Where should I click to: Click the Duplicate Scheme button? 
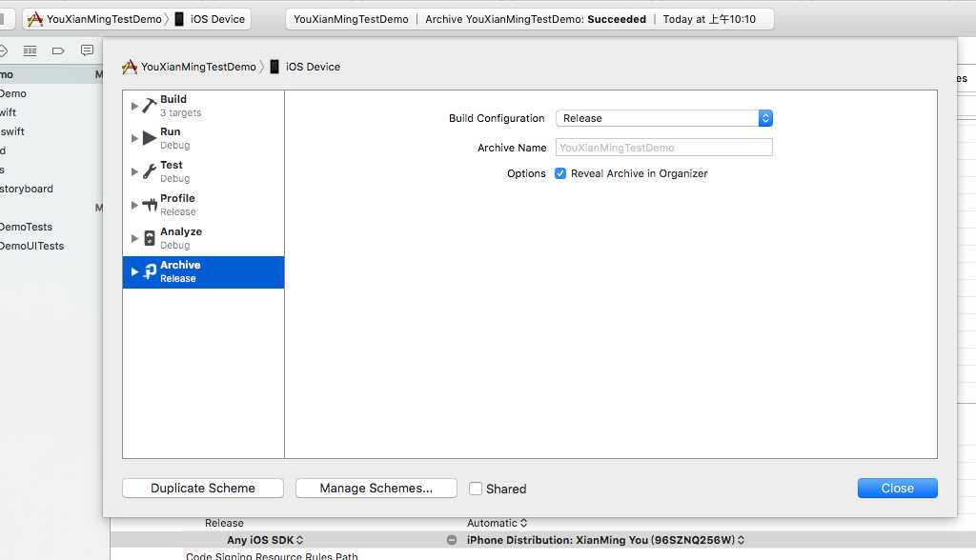[x=203, y=489]
